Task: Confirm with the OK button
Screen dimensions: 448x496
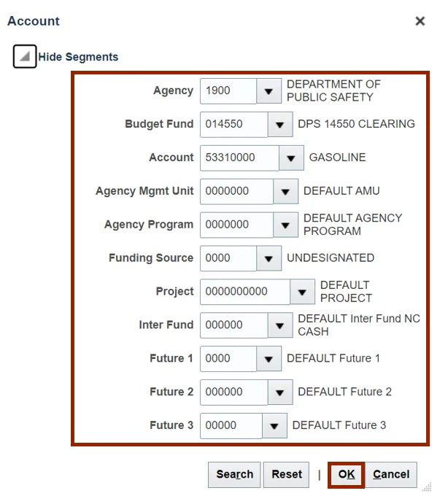Action: [347, 474]
